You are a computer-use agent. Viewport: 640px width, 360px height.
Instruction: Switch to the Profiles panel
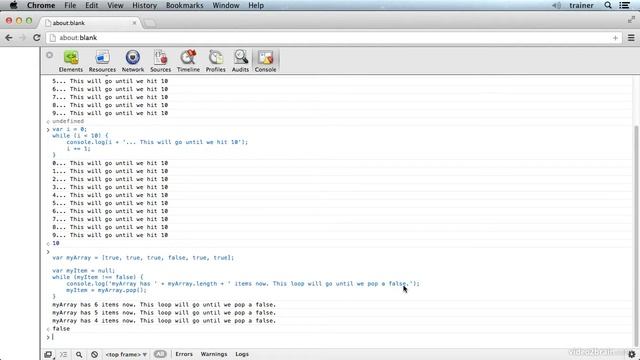coord(216,61)
